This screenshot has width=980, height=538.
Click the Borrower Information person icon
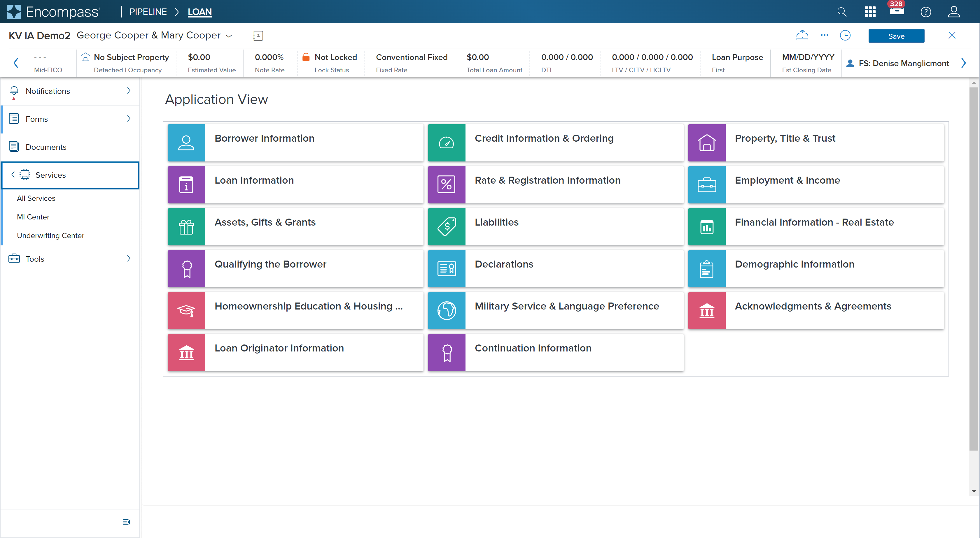[x=186, y=143]
